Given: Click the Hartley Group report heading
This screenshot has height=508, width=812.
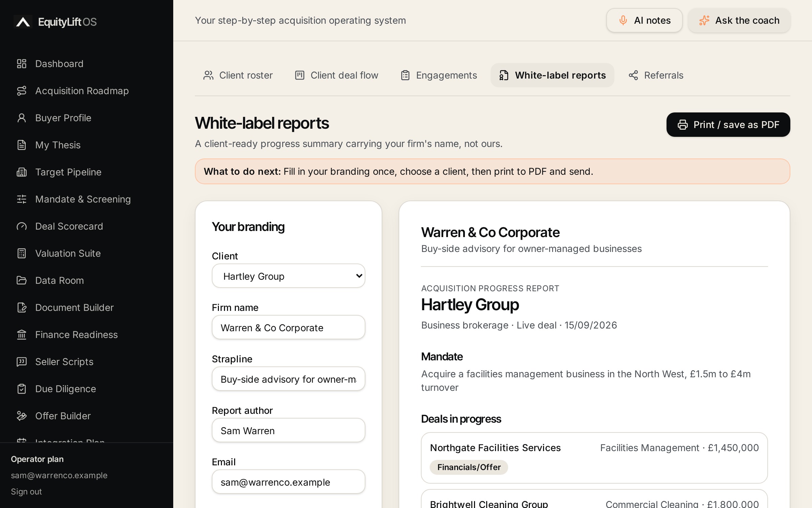Looking at the screenshot, I should click(470, 304).
